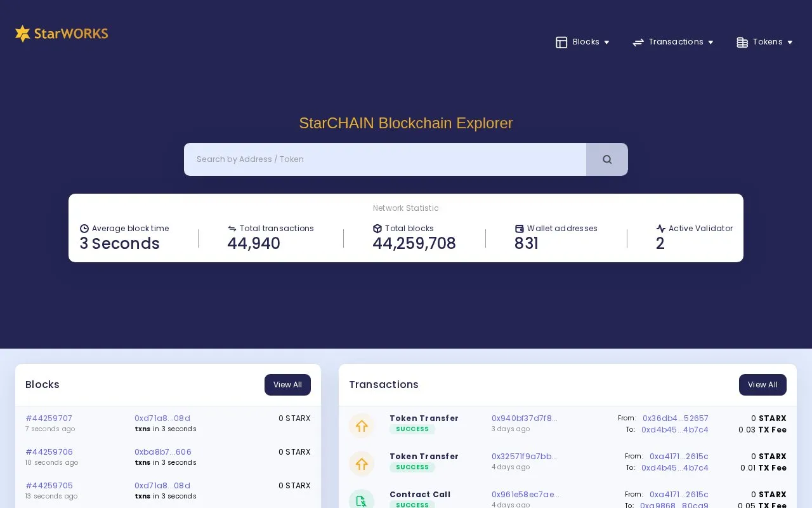812x508 pixels.
Task: Open sender address 0x36db4...52657
Action: tap(676, 418)
